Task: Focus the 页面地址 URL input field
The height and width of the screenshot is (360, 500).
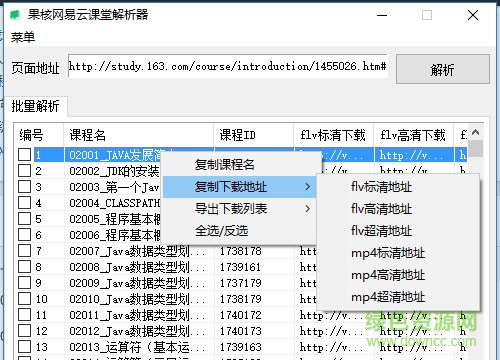Action: 228,66
